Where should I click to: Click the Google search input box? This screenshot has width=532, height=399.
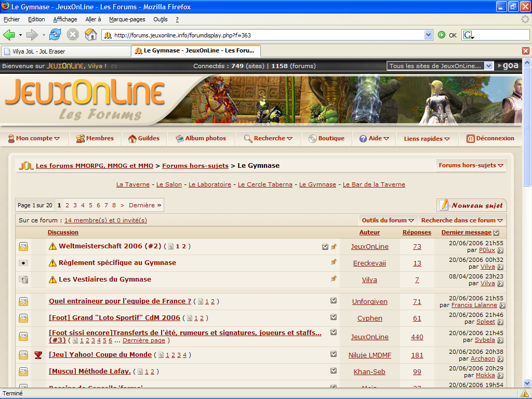(x=501, y=35)
